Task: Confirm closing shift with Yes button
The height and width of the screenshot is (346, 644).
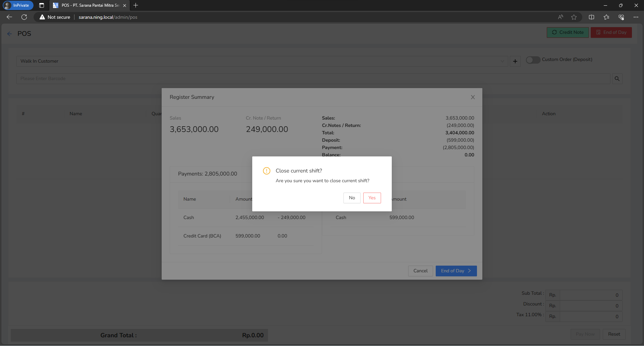Action: 372,198
